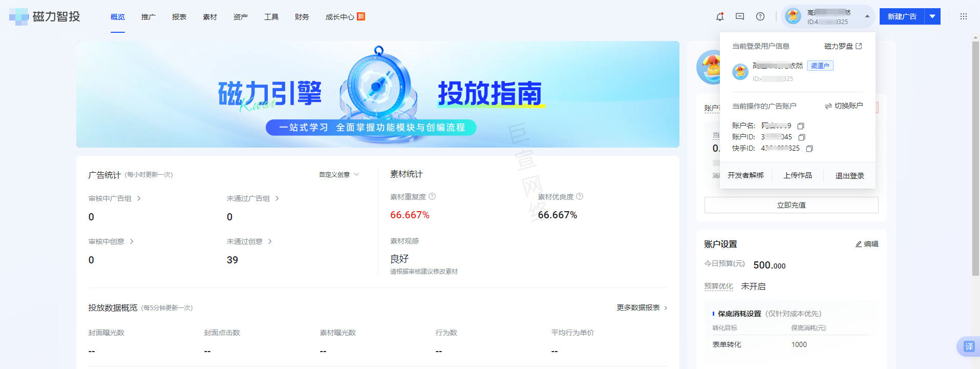Click the 素材观感 良好 value

click(399, 259)
